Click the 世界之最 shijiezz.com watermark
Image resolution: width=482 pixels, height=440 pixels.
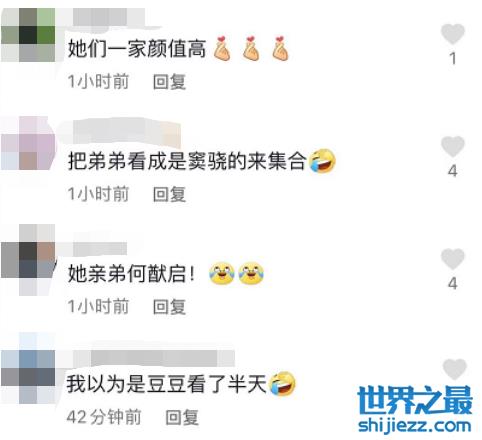pyautogui.click(x=415, y=409)
